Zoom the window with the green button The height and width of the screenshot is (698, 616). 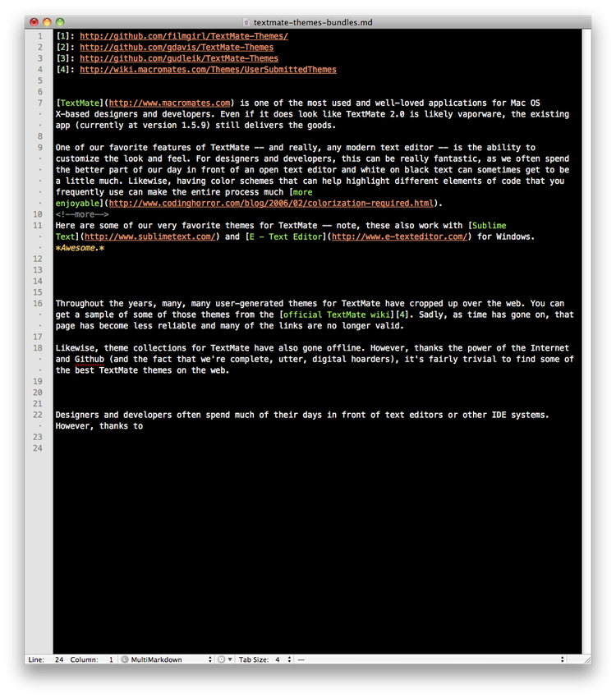point(61,22)
